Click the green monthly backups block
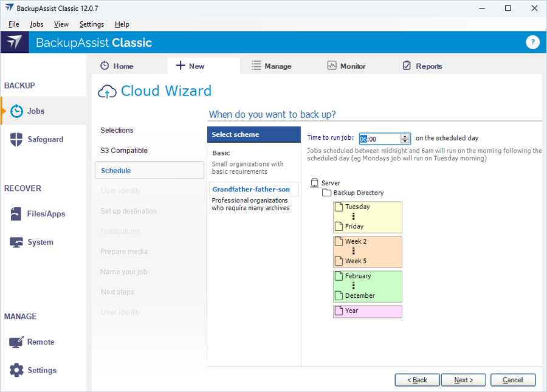 (367, 286)
